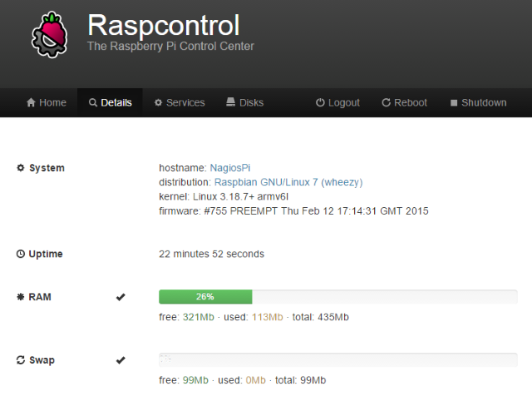Click the green 26% RAM usage bar
532x406 pixels.
(205, 297)
